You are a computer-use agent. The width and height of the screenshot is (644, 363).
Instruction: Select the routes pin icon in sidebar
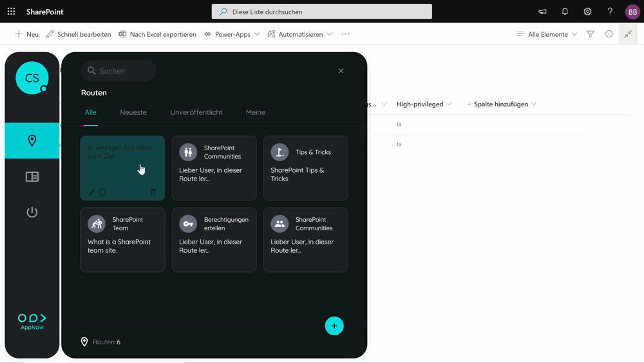pos(32,141)
